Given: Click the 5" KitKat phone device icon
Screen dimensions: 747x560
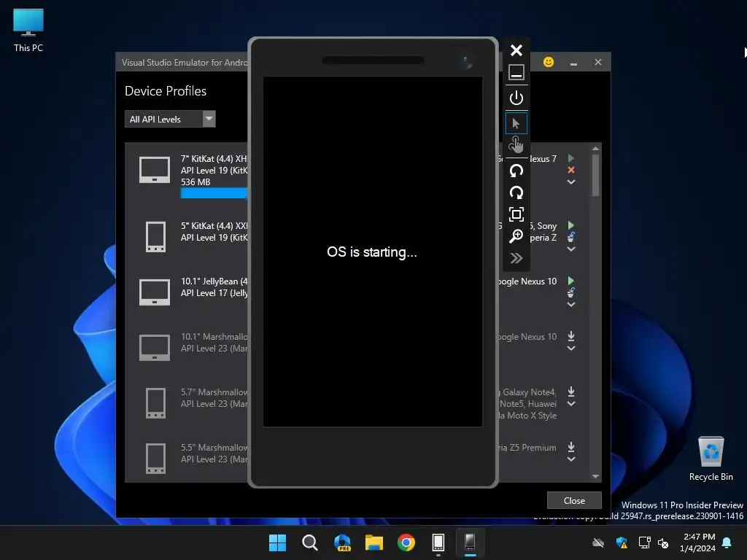Looking at the screenshot, I should point(155,237).
